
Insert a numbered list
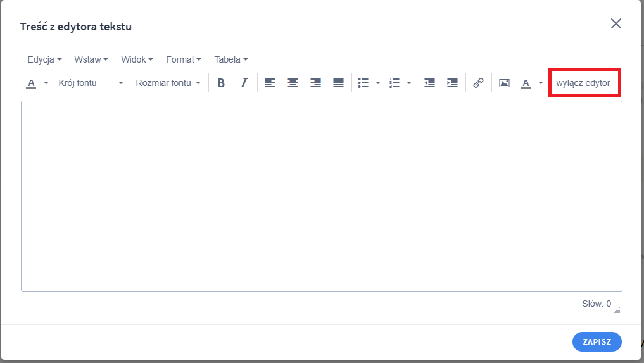(395, 83)
